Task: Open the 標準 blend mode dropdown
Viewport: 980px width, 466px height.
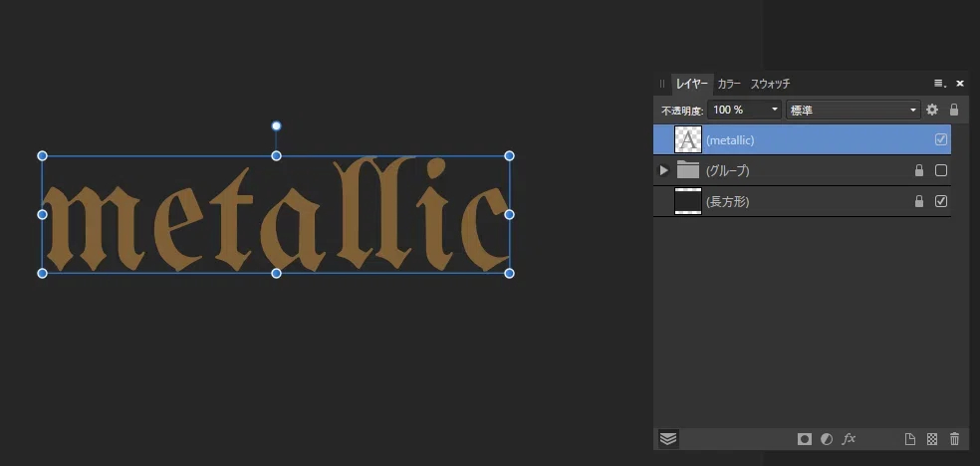Action: pos(854,110)
